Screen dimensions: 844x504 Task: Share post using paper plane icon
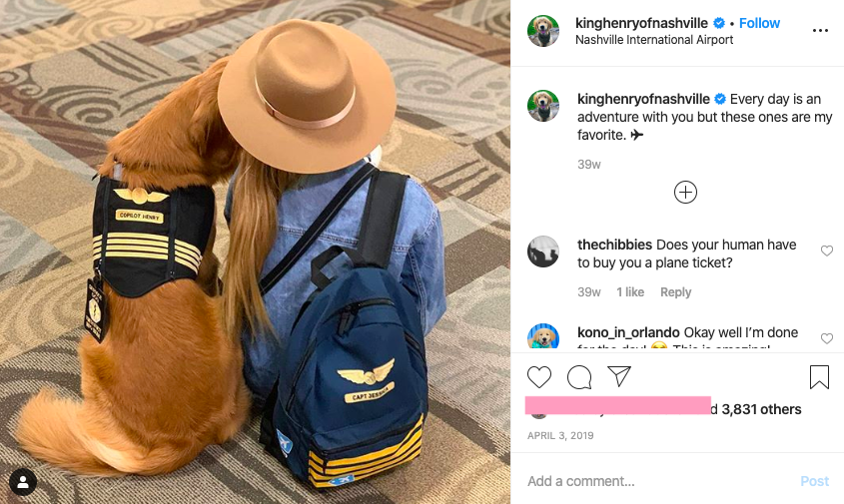[619, 376]
